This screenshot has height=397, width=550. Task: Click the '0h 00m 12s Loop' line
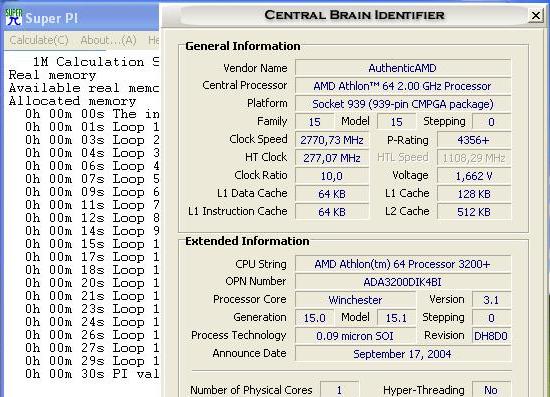click(x=92, y=218)
